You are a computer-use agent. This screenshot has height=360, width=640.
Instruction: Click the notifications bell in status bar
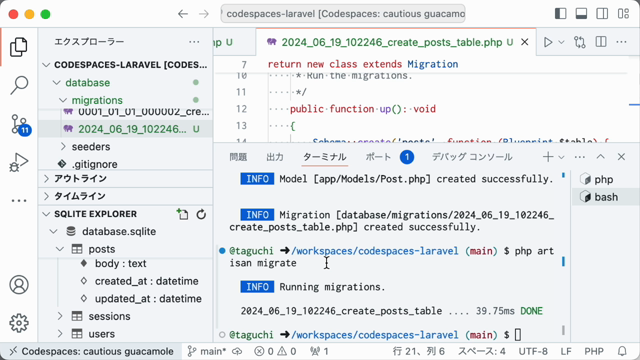(622, 351)
